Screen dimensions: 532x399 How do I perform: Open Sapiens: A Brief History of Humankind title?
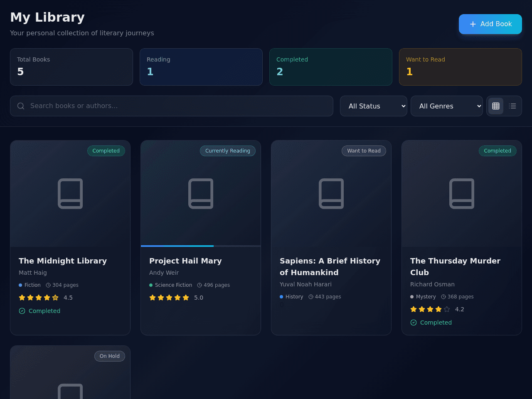click(x=330, y=267)
